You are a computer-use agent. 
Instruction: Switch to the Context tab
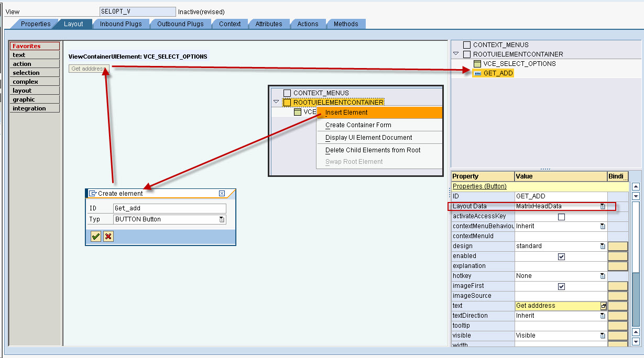pos(230,24)
